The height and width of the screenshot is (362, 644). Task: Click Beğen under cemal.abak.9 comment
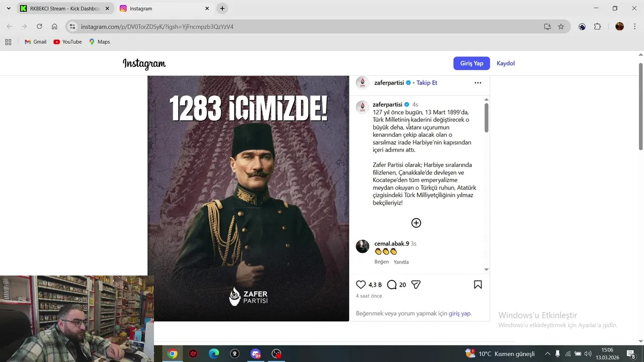(x=381, y=262)
